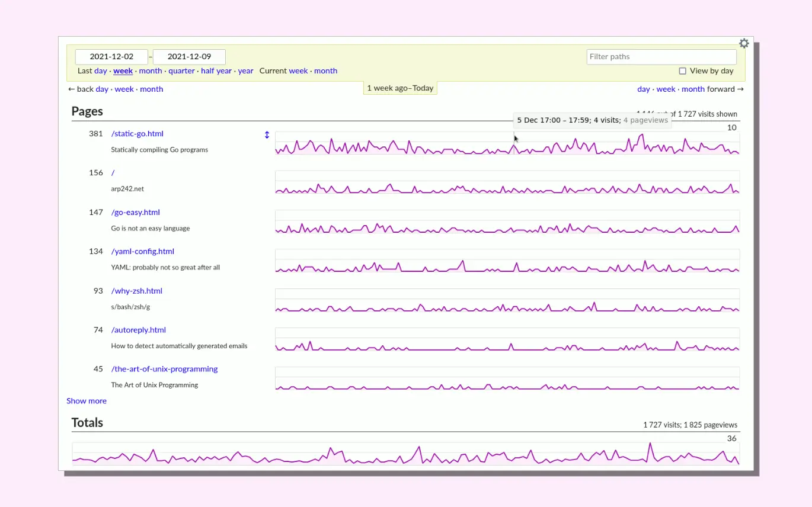Focus the Filter paths search box

(661, 57)
